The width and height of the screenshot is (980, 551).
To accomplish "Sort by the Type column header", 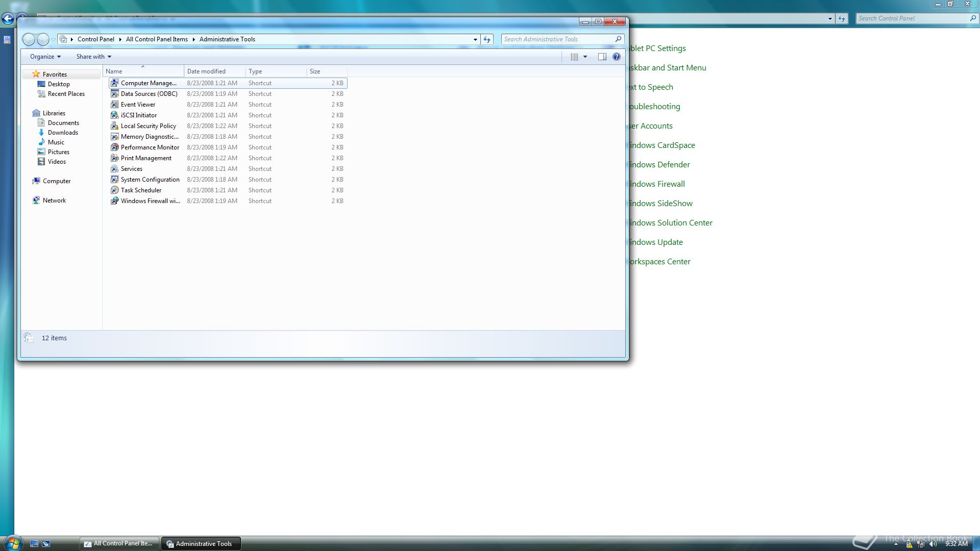I will click(276, 71).
